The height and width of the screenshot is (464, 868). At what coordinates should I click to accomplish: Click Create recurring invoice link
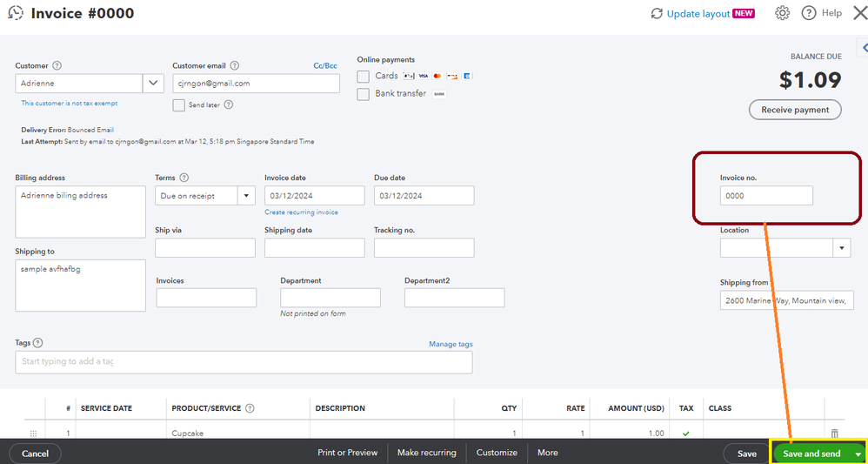301,212
